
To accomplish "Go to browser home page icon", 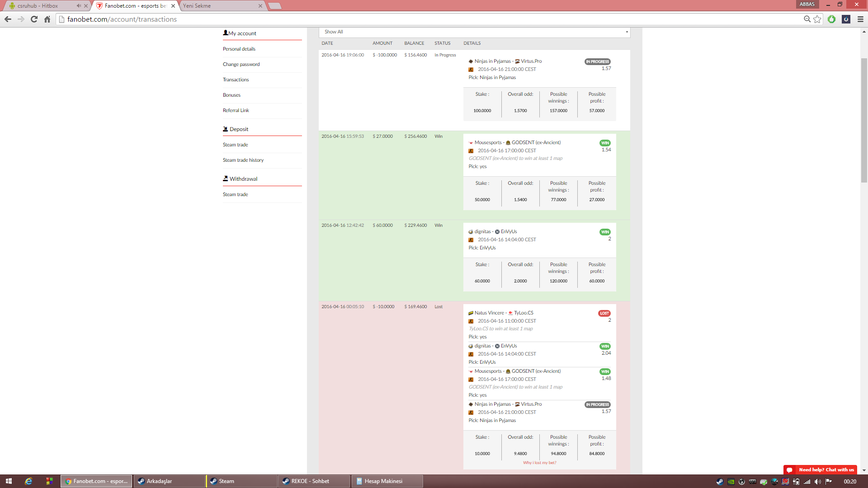I will click(x=47, y=19).
